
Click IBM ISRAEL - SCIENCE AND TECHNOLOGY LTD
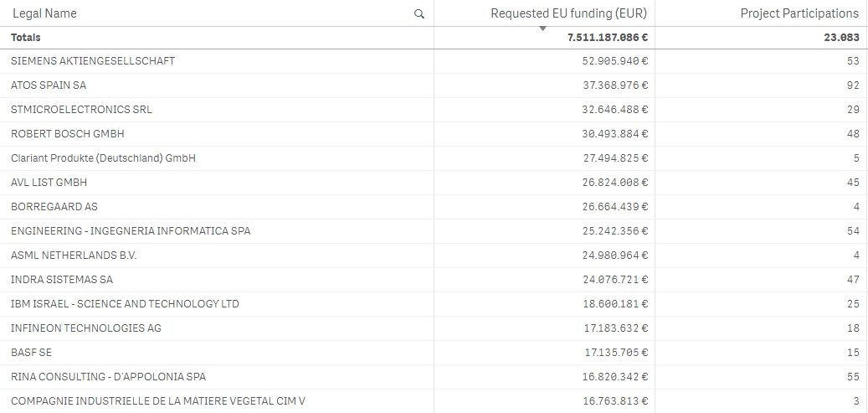click(x=125, y=304)
